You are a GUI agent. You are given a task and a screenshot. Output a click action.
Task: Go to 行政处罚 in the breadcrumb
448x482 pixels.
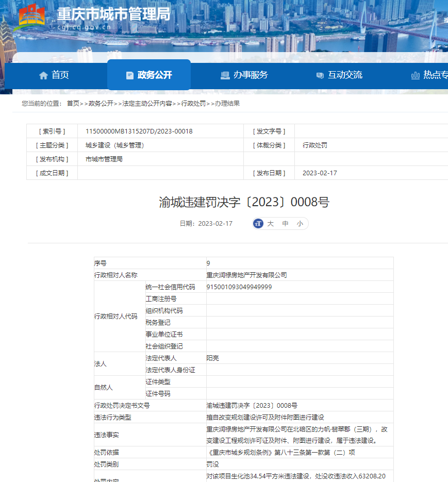pos(193,104)
